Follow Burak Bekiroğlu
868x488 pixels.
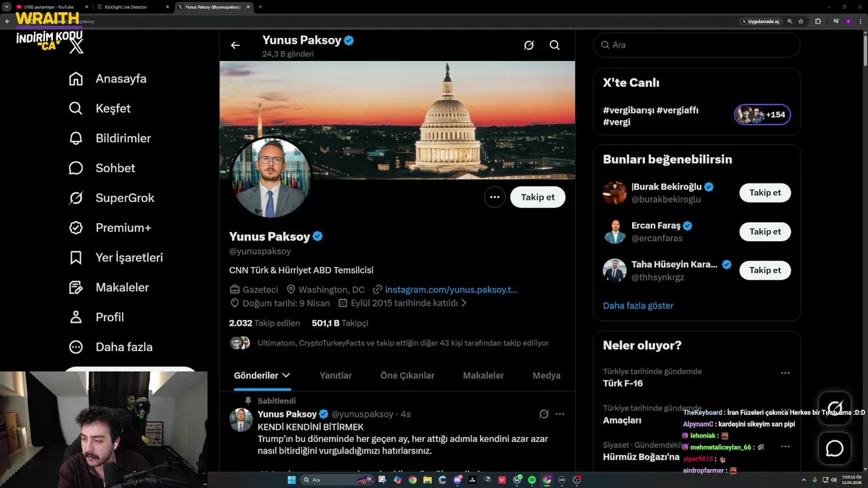tap(765, 192)
